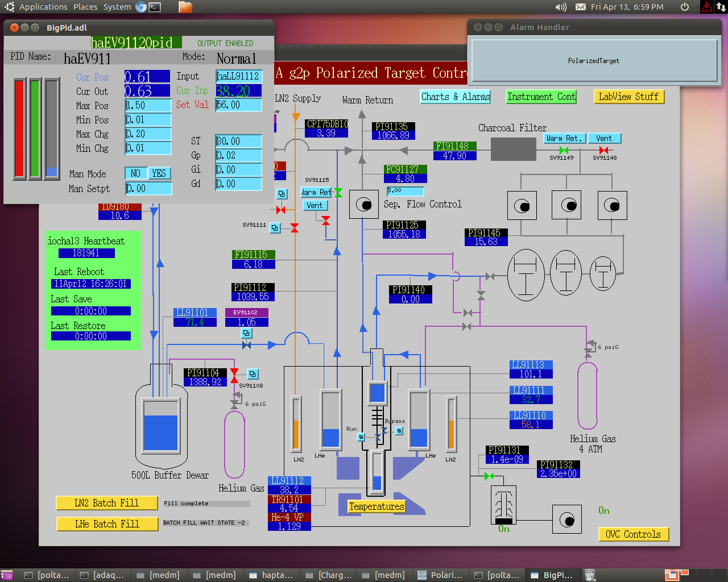
Task: Click the green SV91149 valve symbol
Action: point(564,150)
